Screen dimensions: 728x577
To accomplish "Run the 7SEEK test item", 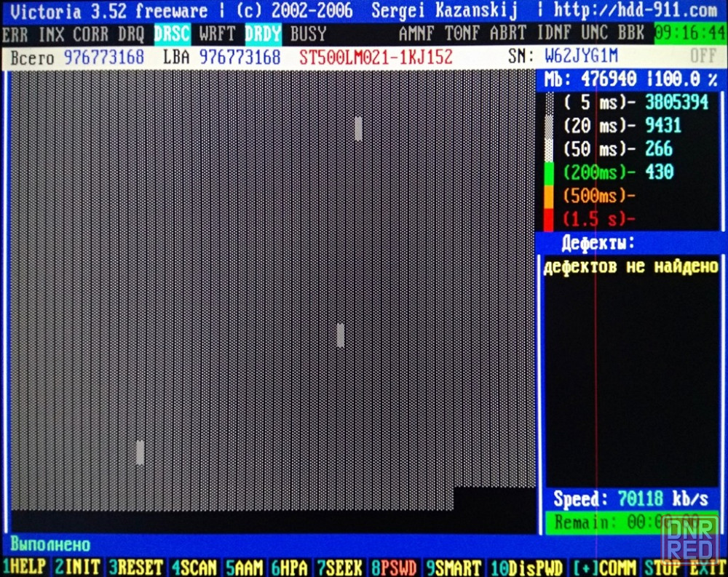I will coord(339,567).
